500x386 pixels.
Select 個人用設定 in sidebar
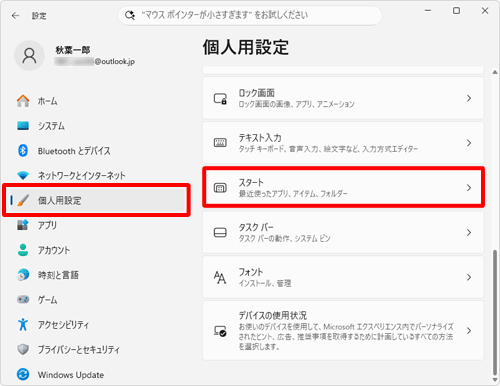click(x=97, y=200)
